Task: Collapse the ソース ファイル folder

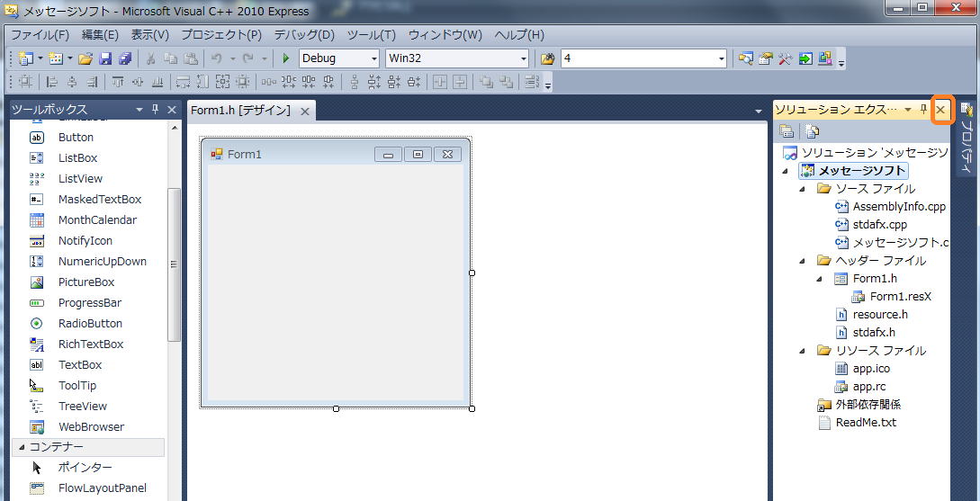Action: 803,189
